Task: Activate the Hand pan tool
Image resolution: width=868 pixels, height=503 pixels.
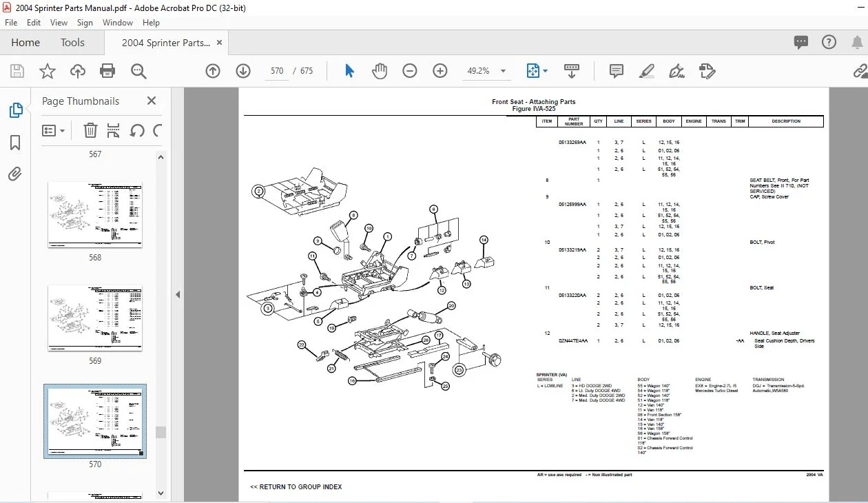Action: 380,71
